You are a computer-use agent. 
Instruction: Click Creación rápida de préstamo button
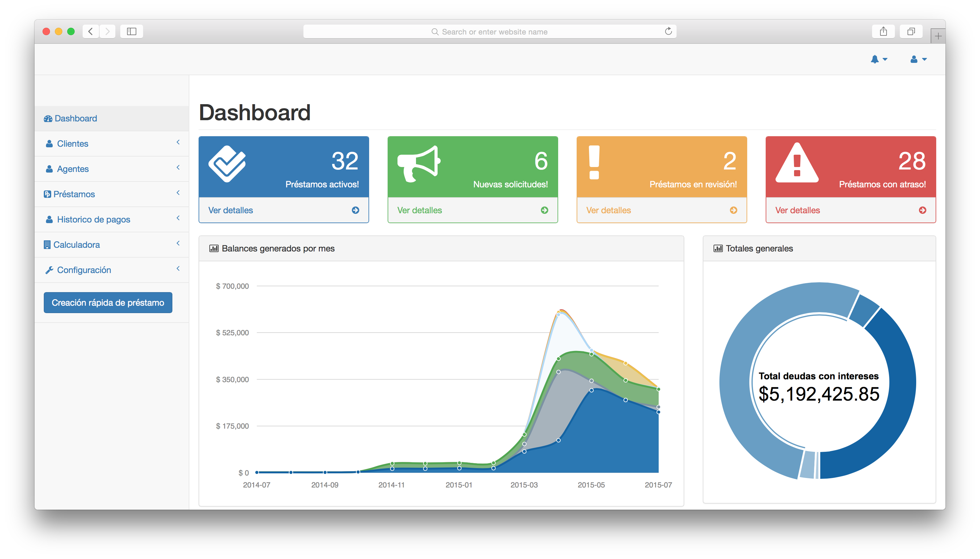(x=108, y=303)
